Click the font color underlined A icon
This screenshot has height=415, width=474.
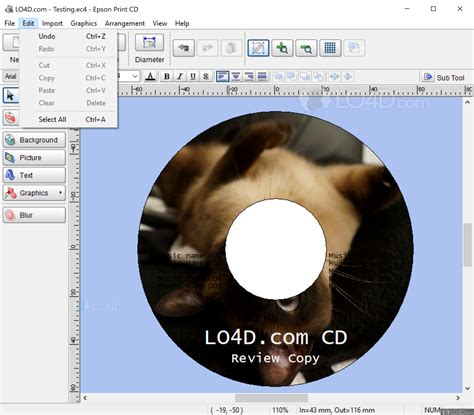tap(150, 77)
